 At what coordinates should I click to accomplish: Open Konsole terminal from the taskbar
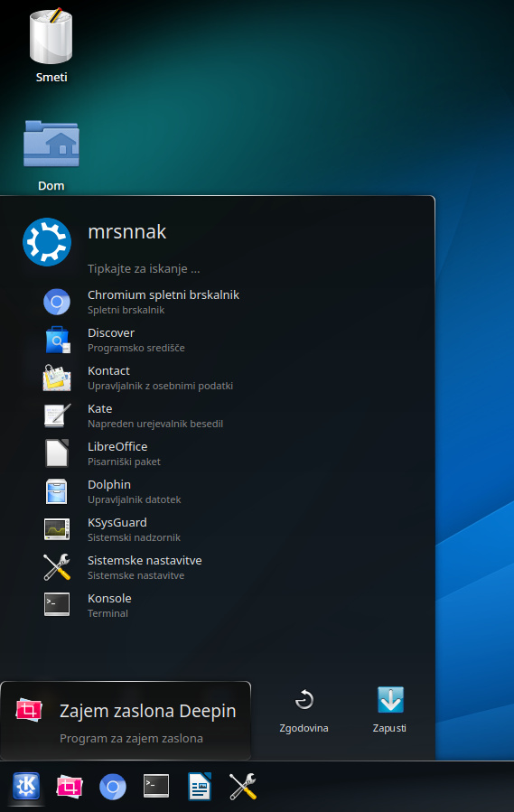pyautogui.click(x=156, y=787)
